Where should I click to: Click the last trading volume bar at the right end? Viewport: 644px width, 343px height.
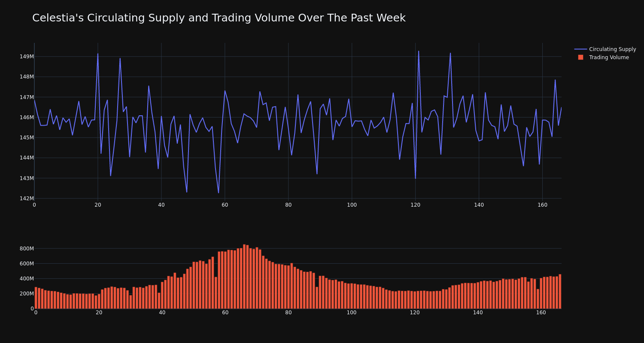click(560, 292)
